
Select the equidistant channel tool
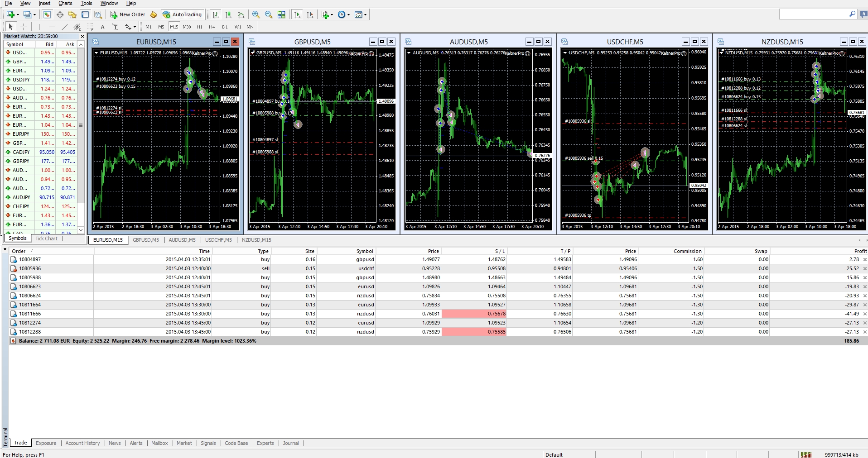pyautogui.click(x=77, y=27)
